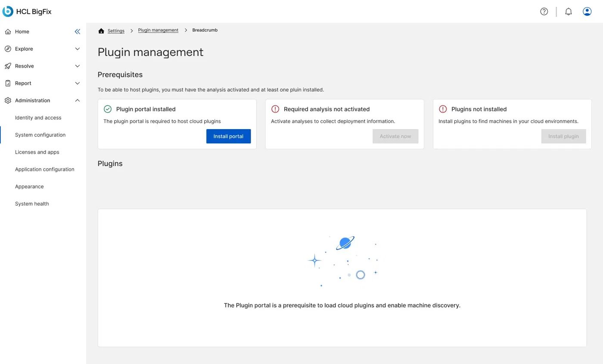Viewport: 603px width, 364px height.
Task: Click the Administration gear icon
Action: point(8,100)
